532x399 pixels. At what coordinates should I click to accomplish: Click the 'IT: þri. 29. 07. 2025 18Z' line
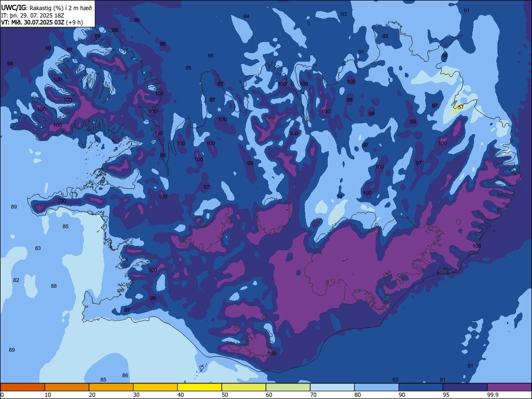click(x=32, y=15)
